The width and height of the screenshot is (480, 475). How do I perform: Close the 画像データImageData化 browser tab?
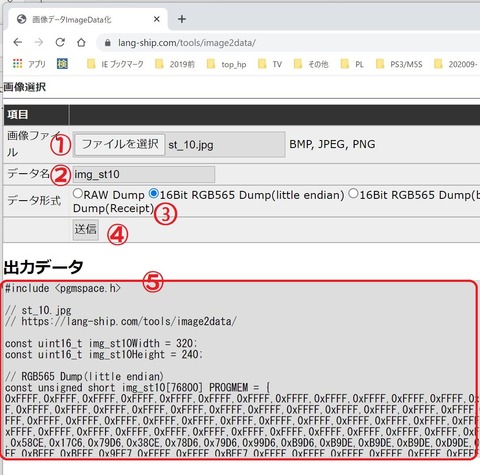[157, 19]
